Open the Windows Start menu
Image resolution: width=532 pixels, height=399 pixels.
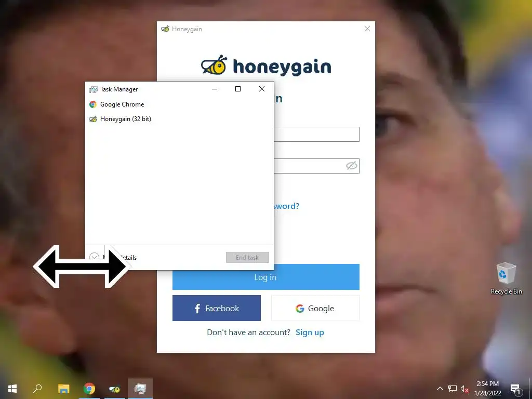tap(12, 389)
